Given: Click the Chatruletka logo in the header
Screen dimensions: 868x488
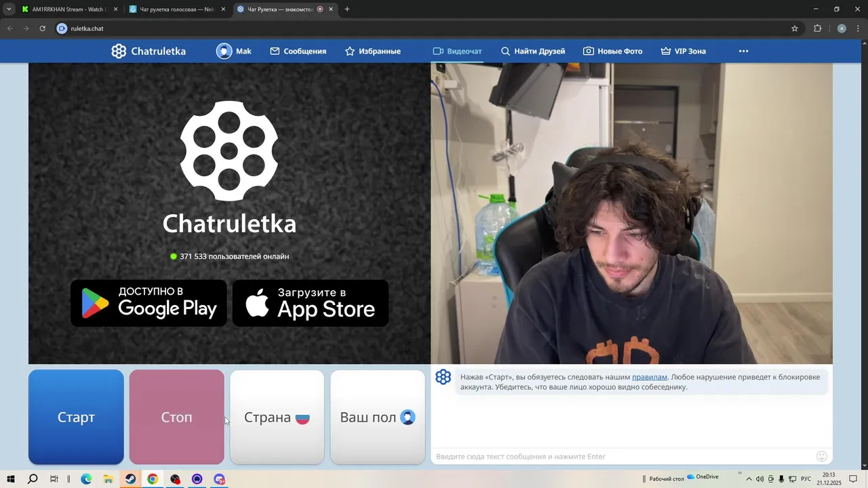Looking at the screenshot, I should point(149,51).
